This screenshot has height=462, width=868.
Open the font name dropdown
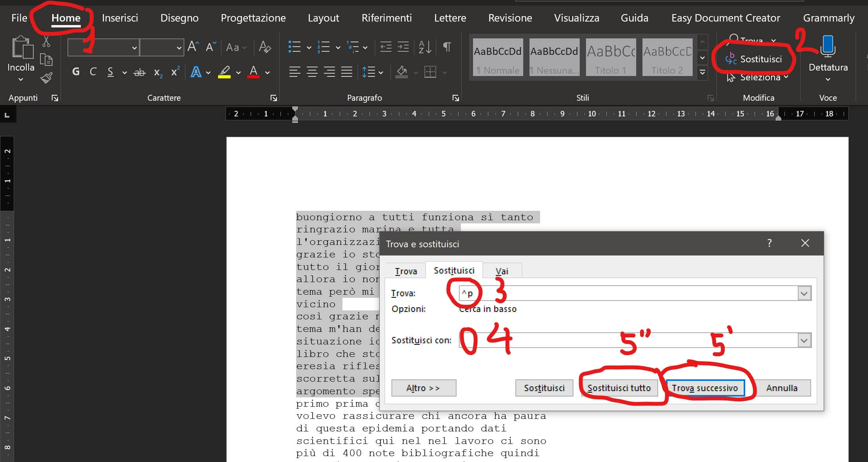134,48
